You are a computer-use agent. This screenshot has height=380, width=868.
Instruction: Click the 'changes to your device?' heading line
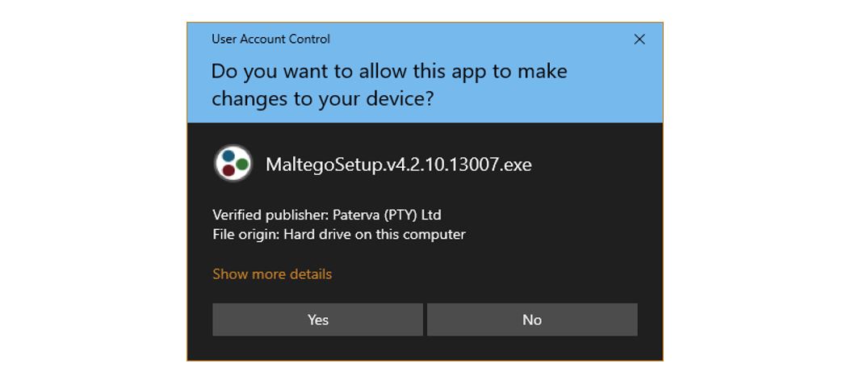(323, 99)
